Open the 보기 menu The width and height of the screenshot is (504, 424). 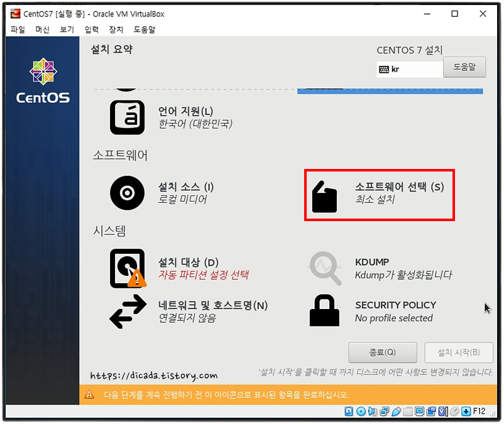67,30
